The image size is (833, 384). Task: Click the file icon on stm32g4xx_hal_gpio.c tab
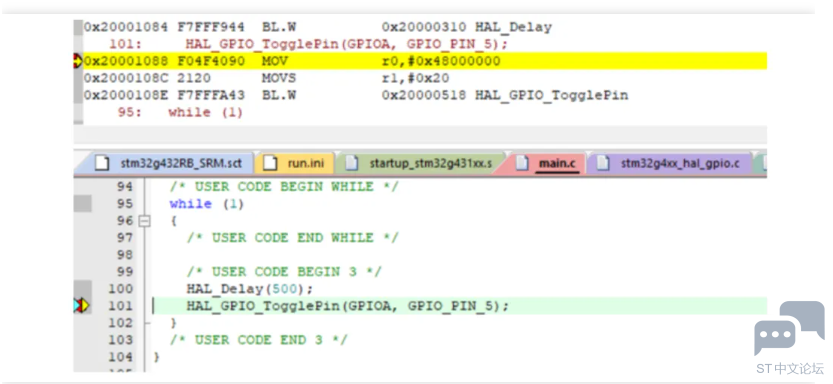603,163
